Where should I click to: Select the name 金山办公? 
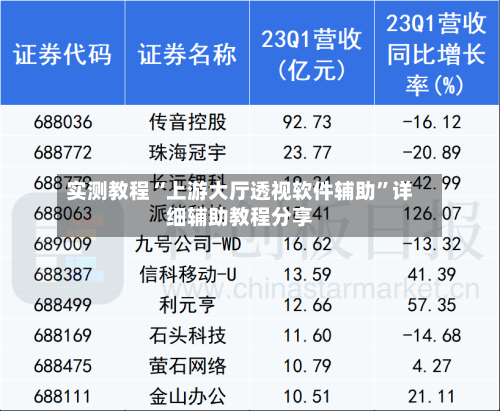pyautogui.click(x=187, y=397)
